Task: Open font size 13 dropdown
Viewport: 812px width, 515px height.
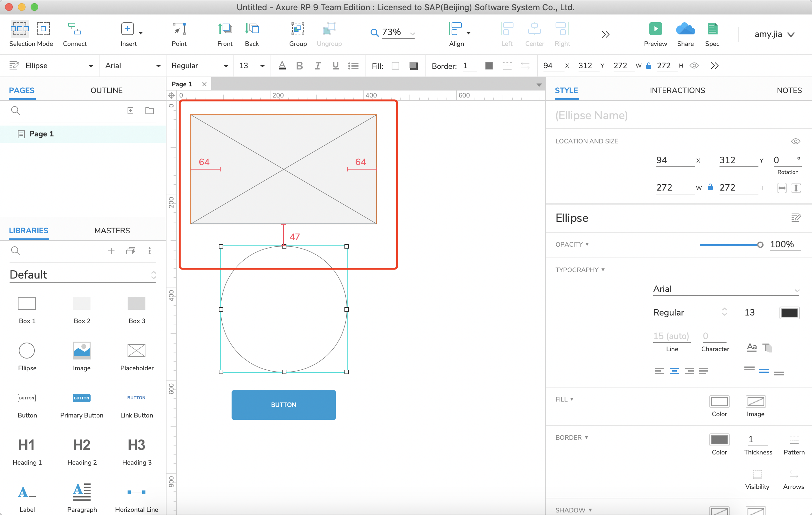Action: click(x=252, y=66)
